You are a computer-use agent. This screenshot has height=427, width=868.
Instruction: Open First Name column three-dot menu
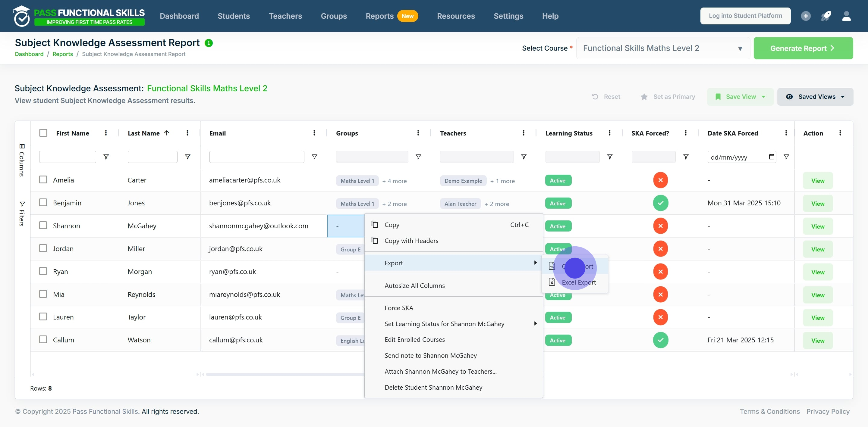pyautogui.click(x=106, y=133)
